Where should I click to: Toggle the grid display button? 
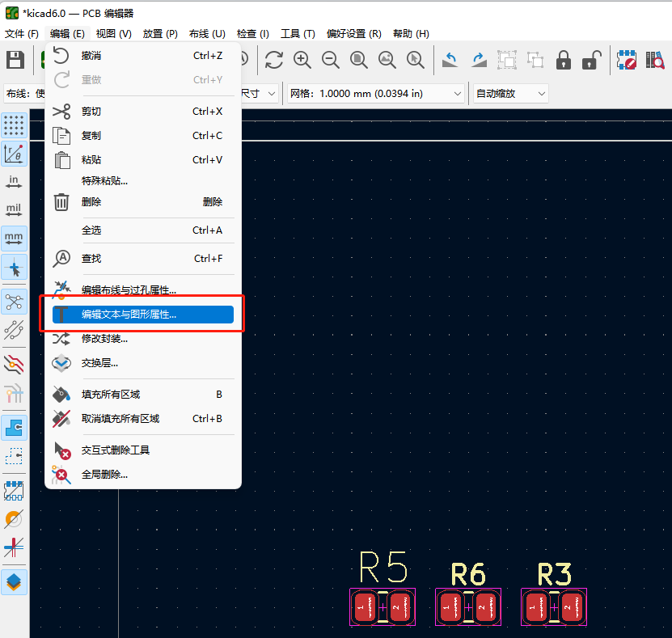14,125
